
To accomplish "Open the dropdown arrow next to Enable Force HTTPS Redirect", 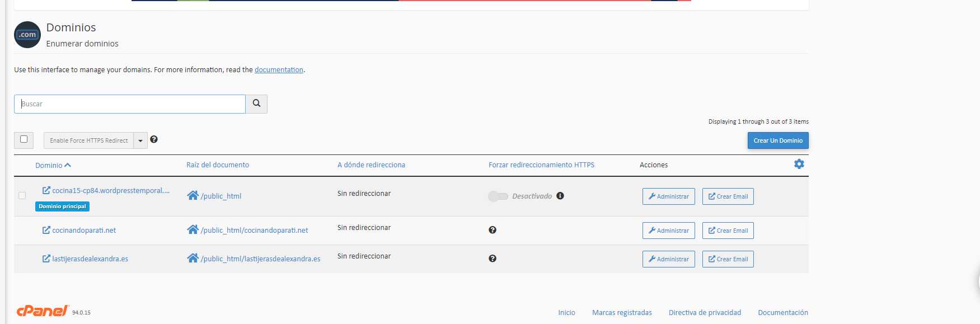I will (x=140, y=140).
